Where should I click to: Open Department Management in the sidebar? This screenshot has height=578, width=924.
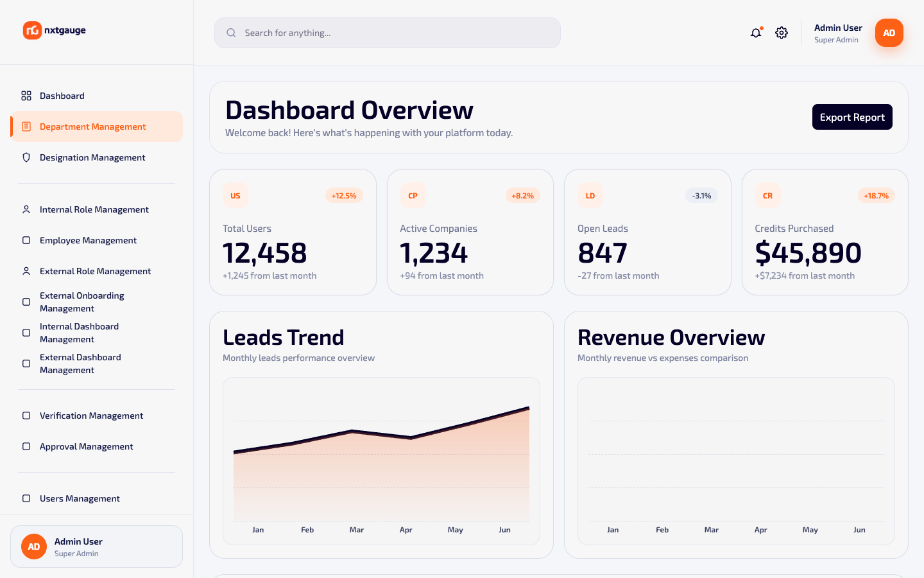click(96, 127)
